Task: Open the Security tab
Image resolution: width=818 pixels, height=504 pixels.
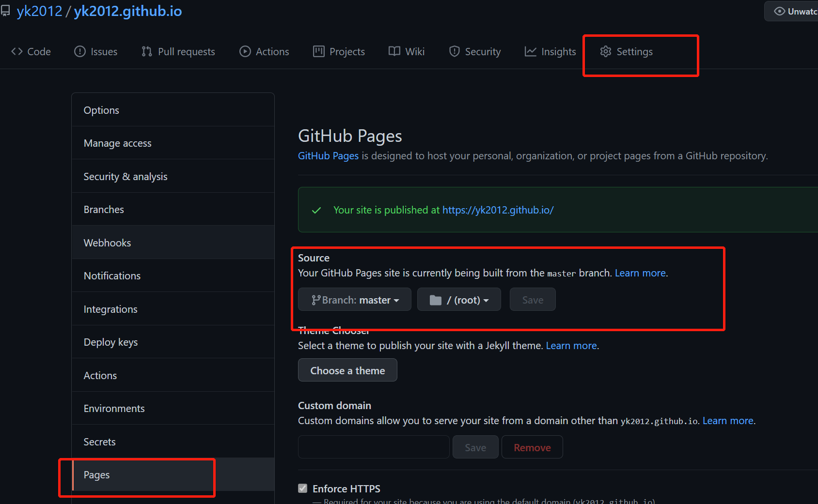Action: [x=474, y=52]
